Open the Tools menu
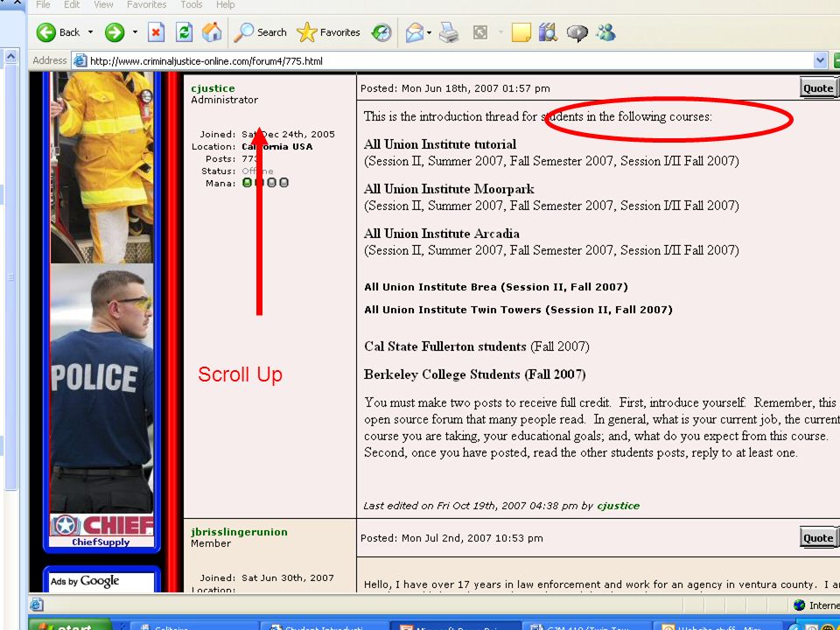 [x=192, y=5]
